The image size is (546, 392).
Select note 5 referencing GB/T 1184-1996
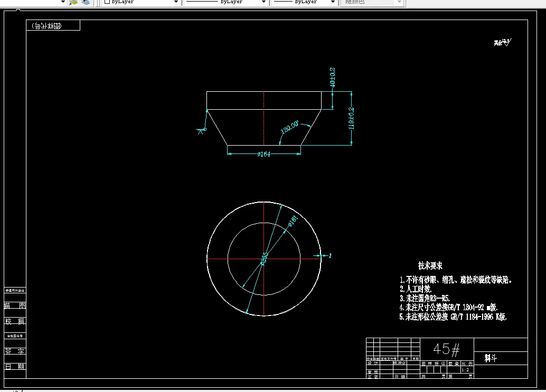[x=453, y=317]
